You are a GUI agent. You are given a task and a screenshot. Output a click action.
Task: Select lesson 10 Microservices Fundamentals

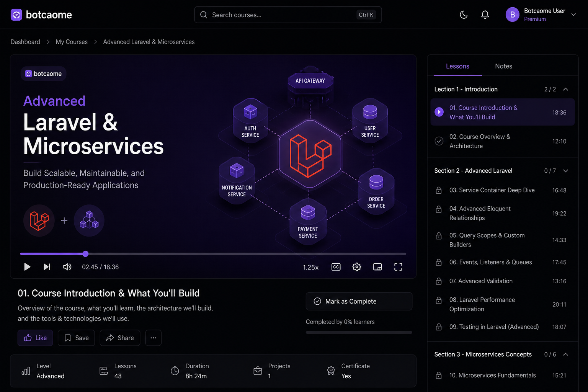pos(502,376)
